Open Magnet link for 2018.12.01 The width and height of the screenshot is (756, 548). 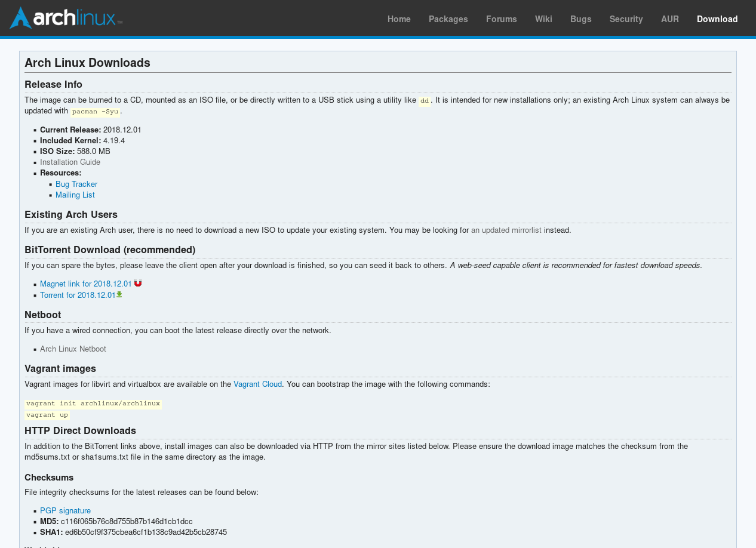tap(85, 284)
